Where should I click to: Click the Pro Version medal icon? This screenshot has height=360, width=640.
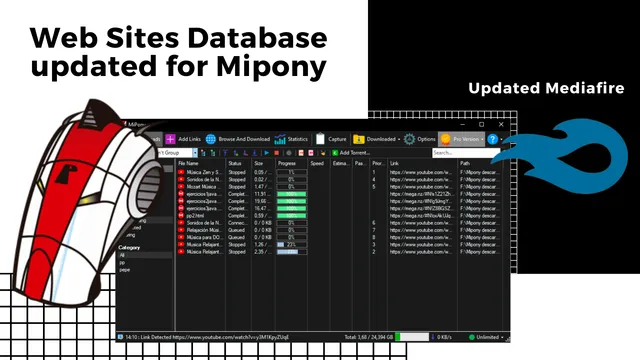446,139
